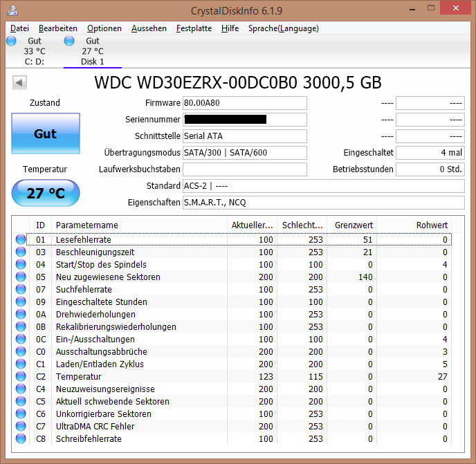476x464 pixels.
Task: Open the Bearbeiten menu
Action: pyautogui.click(x=58, y=28)
